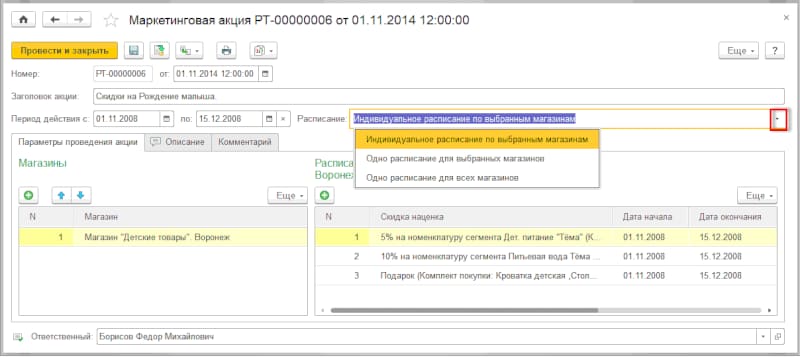800x360 pixels.
Task: Open help with the question mark button
Action: [x=774, y=50]
